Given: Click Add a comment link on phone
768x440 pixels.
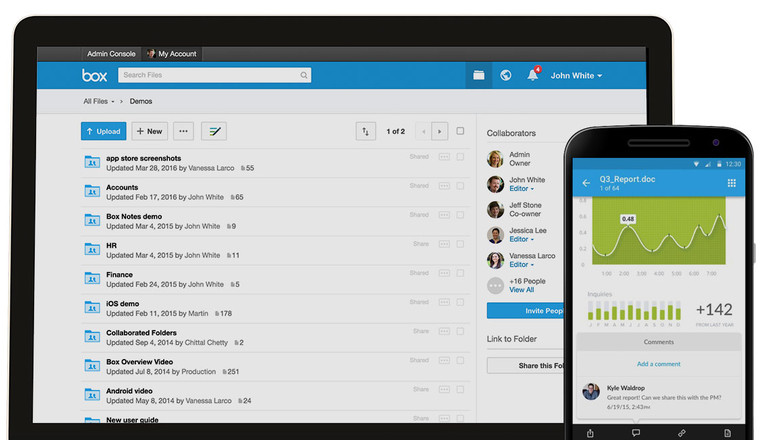Looking at the screenshot, I should 658,364.
